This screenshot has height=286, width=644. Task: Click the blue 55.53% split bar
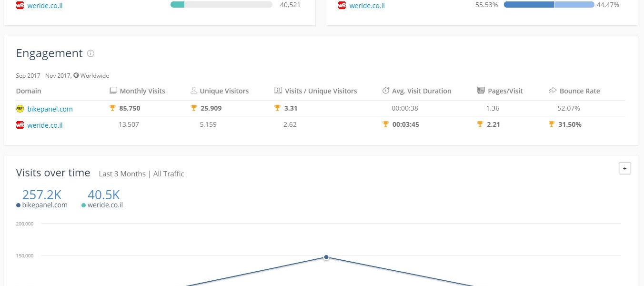click(529, 5)
